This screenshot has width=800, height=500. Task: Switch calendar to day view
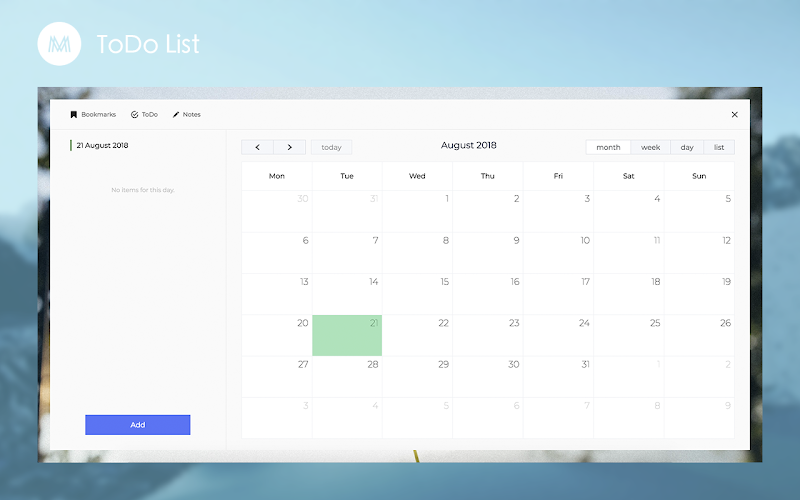point(687,147)
